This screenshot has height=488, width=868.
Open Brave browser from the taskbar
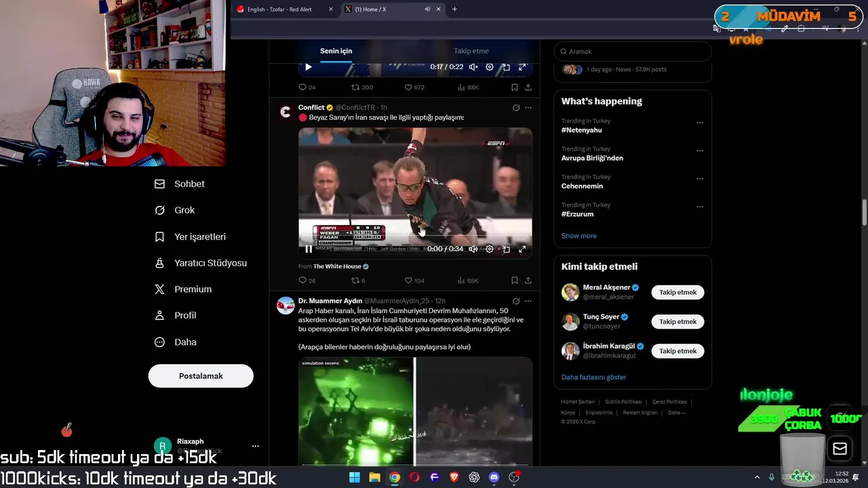click(x=454, y=477)
